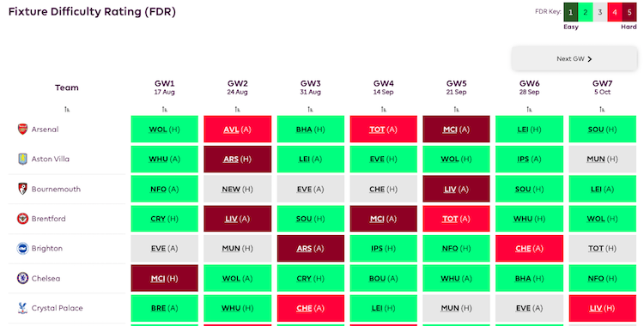Screen dimensions: 644x326
Task: Open Arsenal's MCI away fixture in GW5
Action: pos(456,130)
